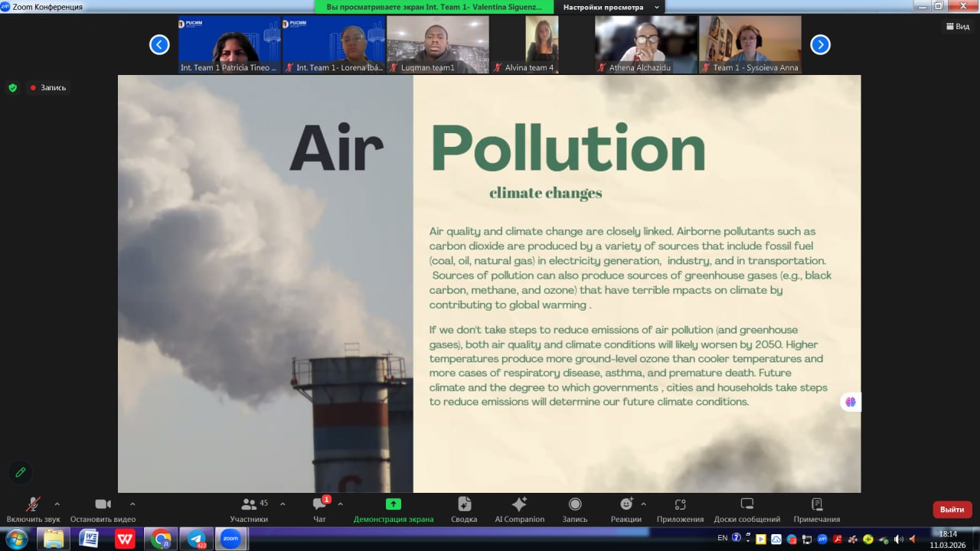
Task: Open the Summary (Сводка) feature
Action: (464, 510)
